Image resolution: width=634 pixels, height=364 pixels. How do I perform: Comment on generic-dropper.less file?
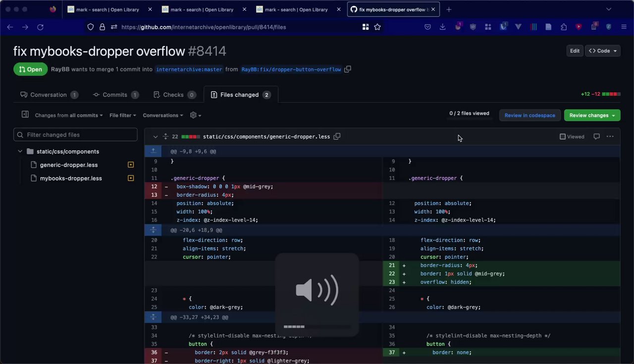point(596,137)
